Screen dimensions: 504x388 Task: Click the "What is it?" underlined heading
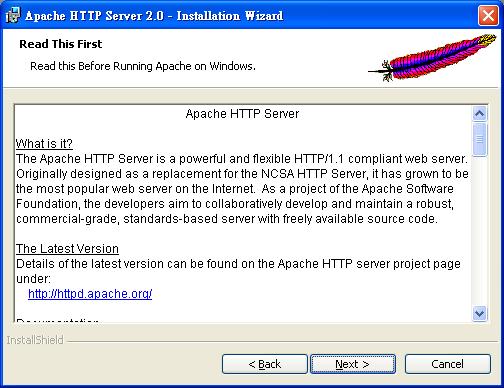(x=44, y=144)
